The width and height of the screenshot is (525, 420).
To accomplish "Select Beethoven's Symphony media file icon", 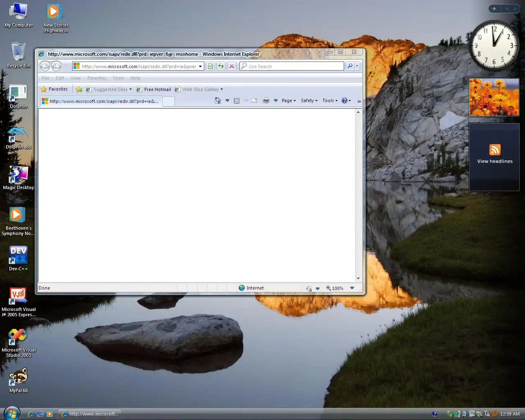I will point(18,221).
